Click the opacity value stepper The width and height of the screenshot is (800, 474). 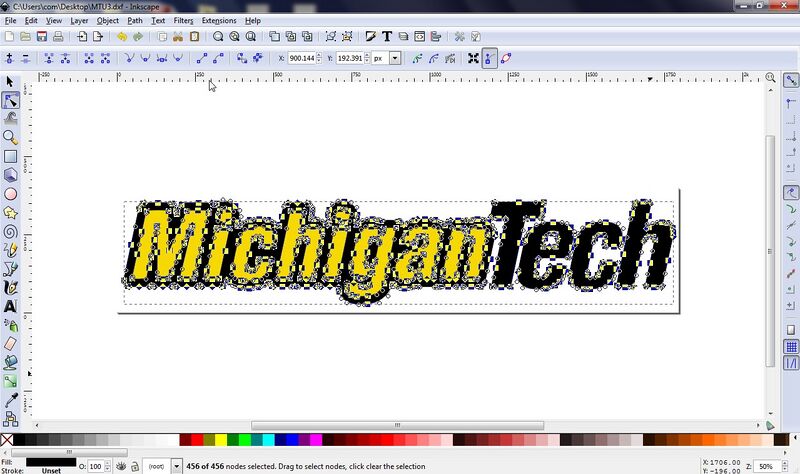click(x=107, y=466)
